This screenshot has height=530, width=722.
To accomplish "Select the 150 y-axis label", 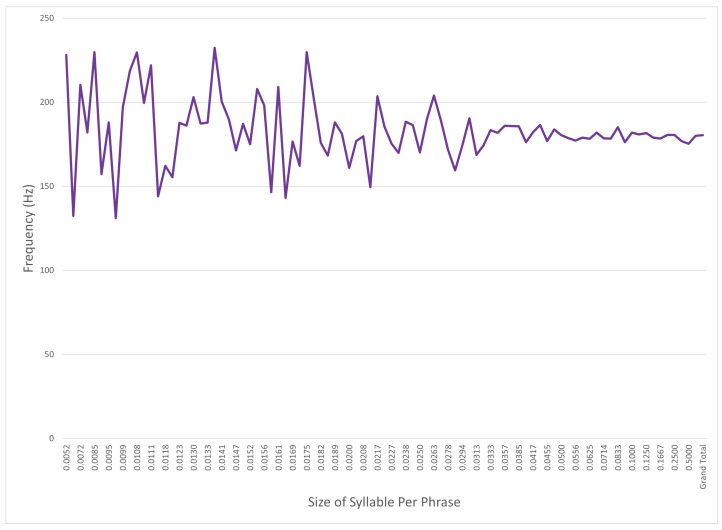I will point(47,186).
